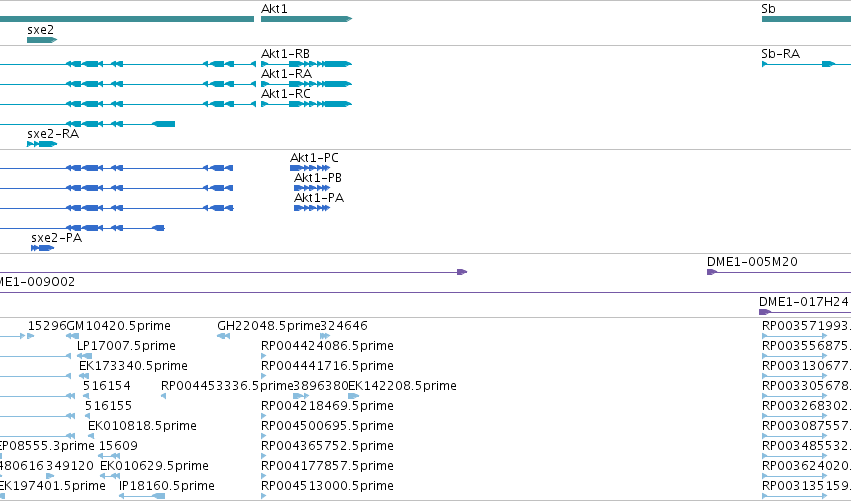Select EST RP004441716.5prime
Viewport: 851px width, 501px height.
pos(327,366)
